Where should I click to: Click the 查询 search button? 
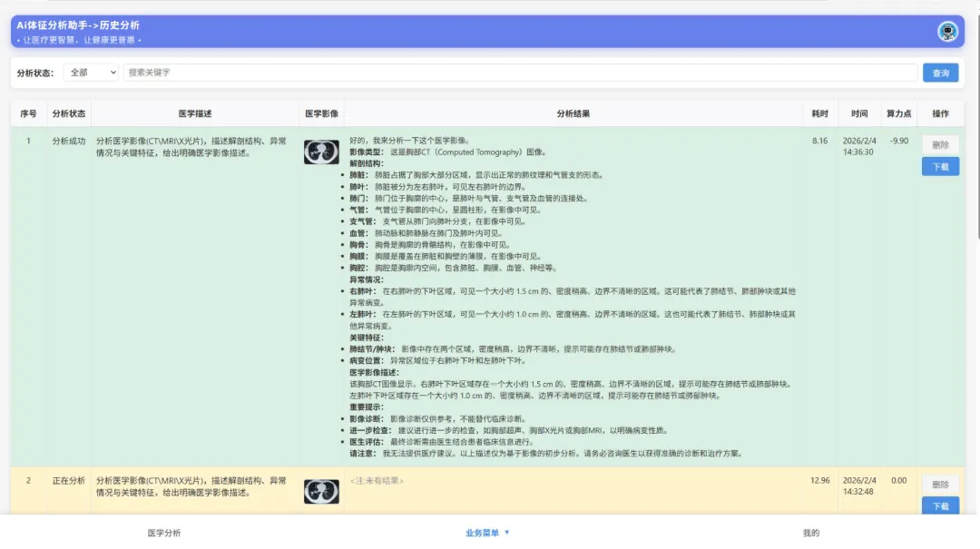click(940, 74)
